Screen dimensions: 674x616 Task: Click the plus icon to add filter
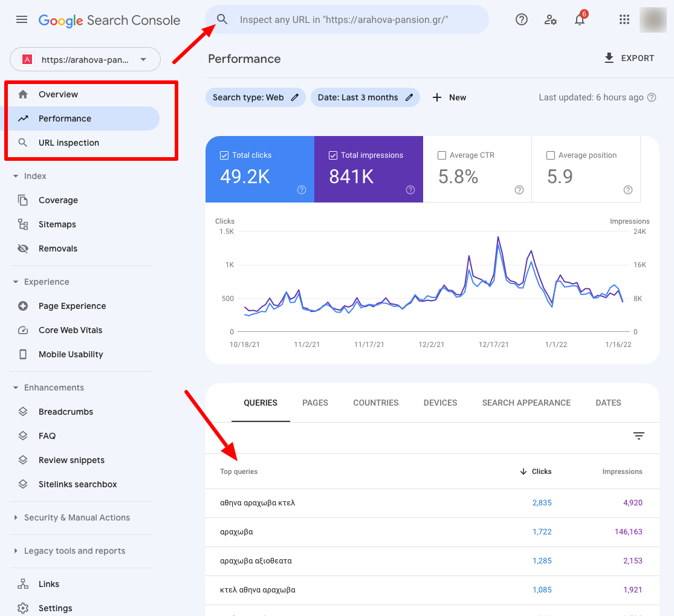coord(436,97)
